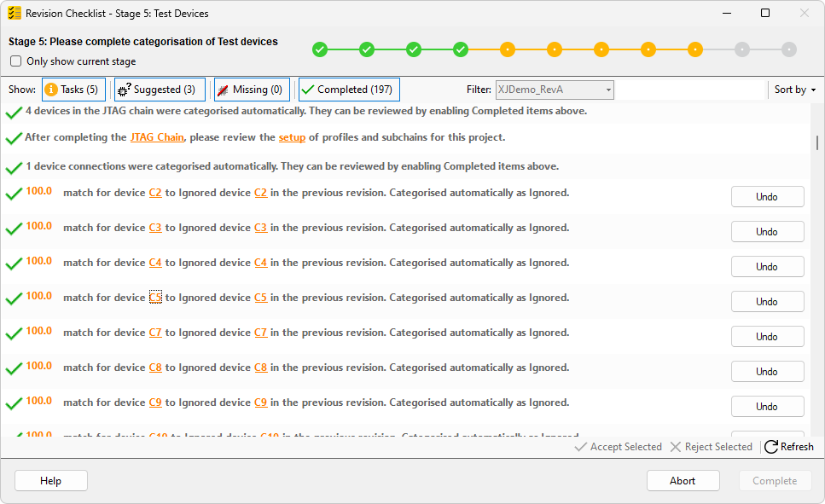825x504 pixels.
Task: Click the green tick beside the C2 match row
Action: coord(14,194)
